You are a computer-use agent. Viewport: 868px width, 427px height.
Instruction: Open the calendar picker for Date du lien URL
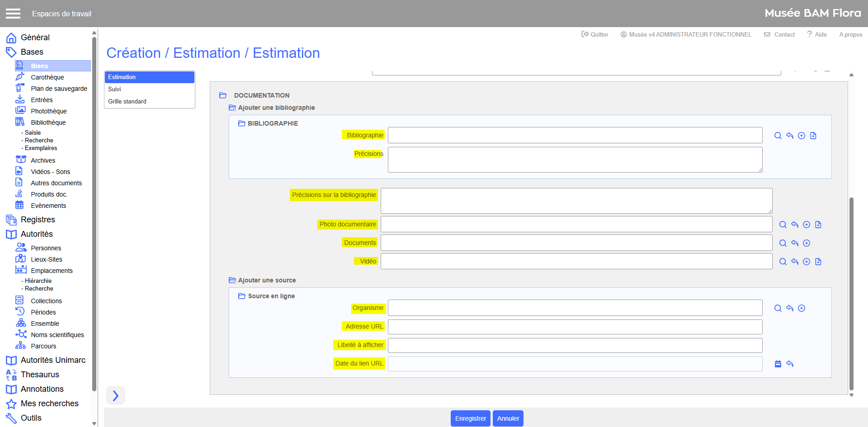[x=778, y=364]
